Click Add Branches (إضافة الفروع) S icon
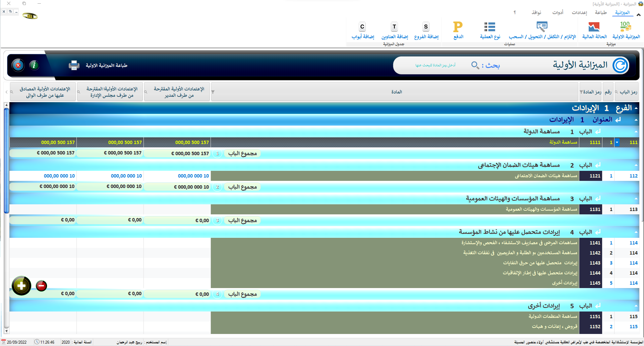The image size is (644, 346). click(426, 27)
